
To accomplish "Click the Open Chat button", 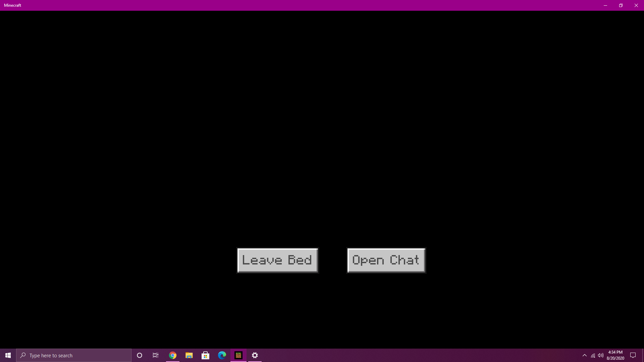I will coord(386,260).
